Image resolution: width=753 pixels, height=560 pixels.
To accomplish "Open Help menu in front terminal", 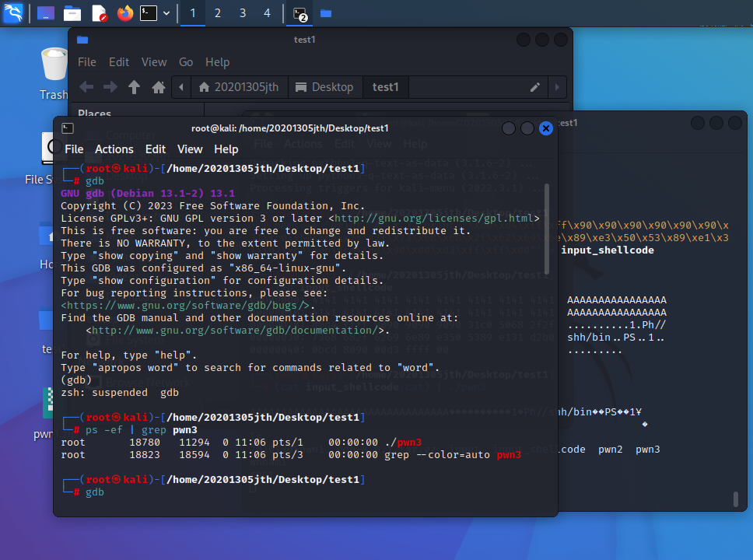I will [226, 149].
